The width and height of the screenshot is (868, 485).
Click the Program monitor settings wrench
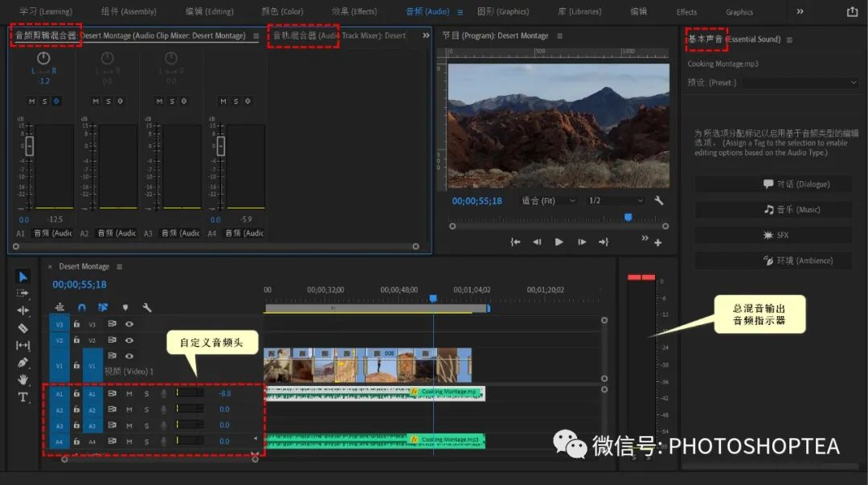click(x=659, y=200)
